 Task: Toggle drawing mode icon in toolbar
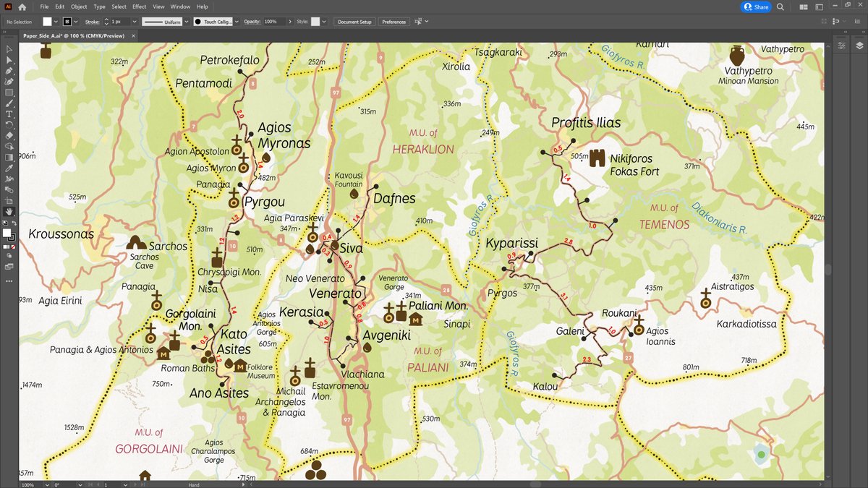(9, 255)
